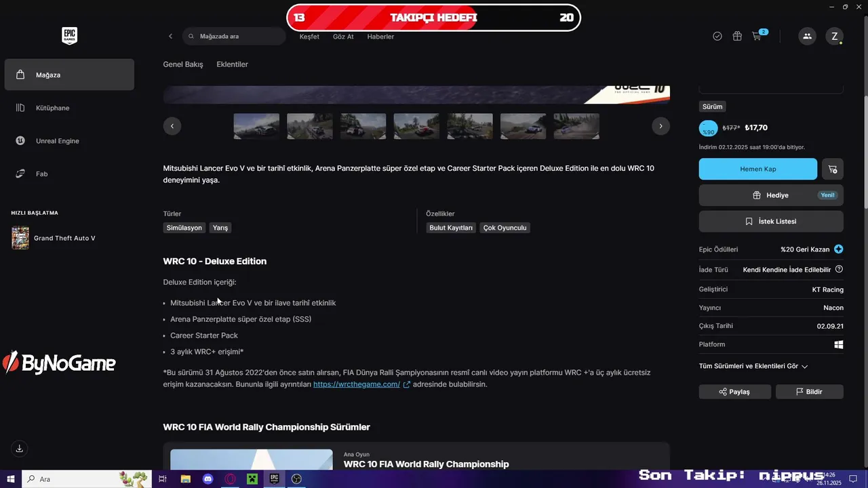Select the sixth screenshot thumbnail
868x488 pixels.
point(524,126)
